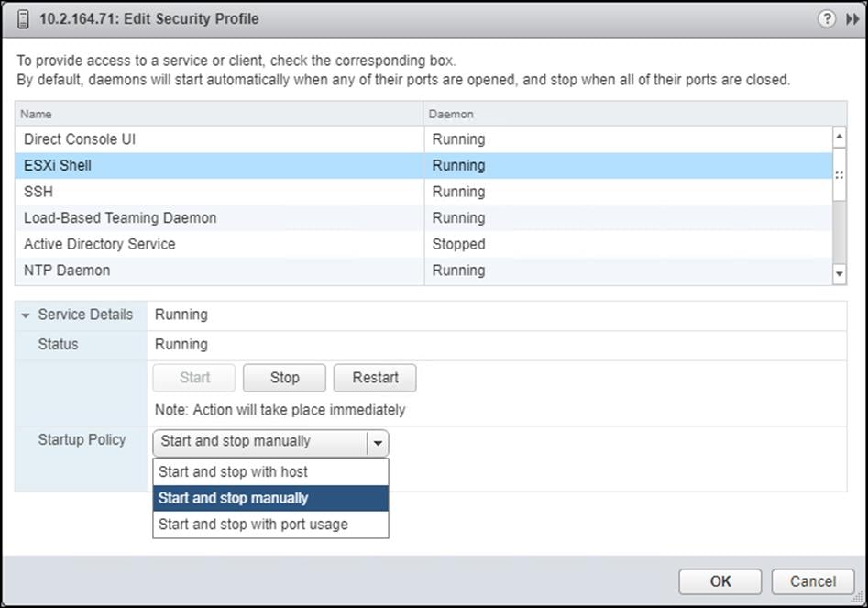
Task: Open the help icon in the title bar
Action: pyautogui.click(x=827, y=18)
